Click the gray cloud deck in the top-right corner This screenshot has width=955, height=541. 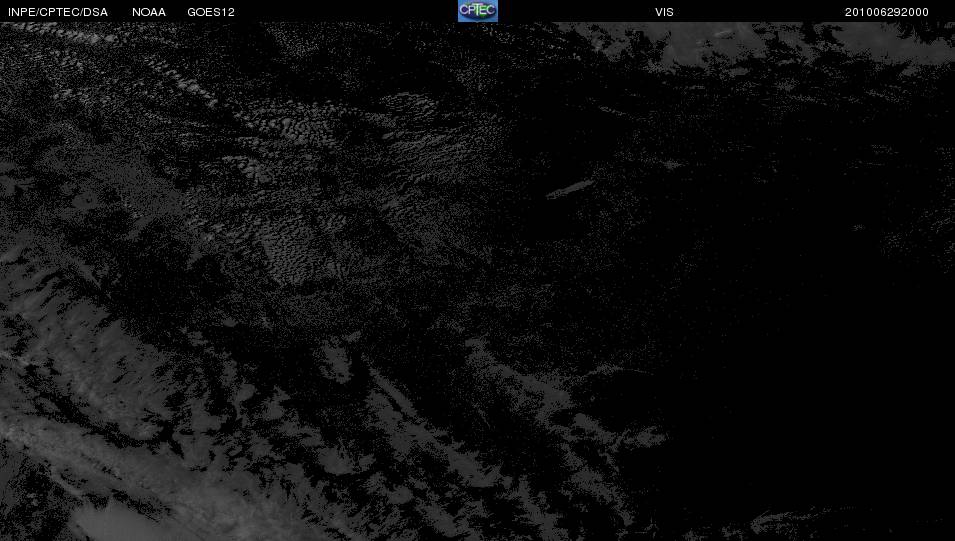click(804, 43)
